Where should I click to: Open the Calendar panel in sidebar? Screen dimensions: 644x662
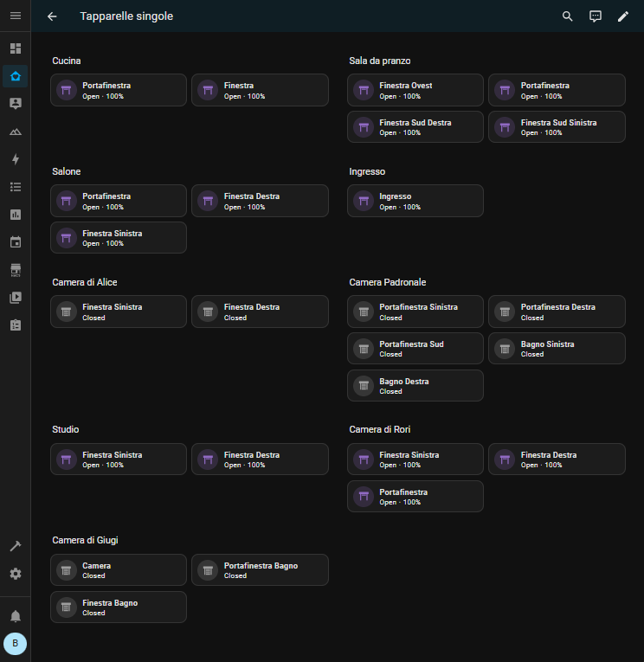(x=15, y=242)
